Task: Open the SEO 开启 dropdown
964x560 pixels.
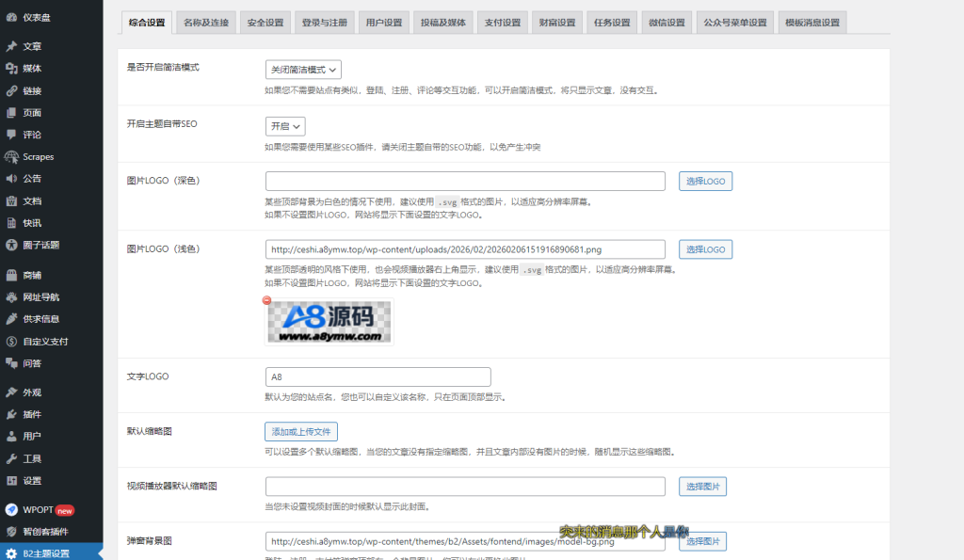Action: click(285, 125)
